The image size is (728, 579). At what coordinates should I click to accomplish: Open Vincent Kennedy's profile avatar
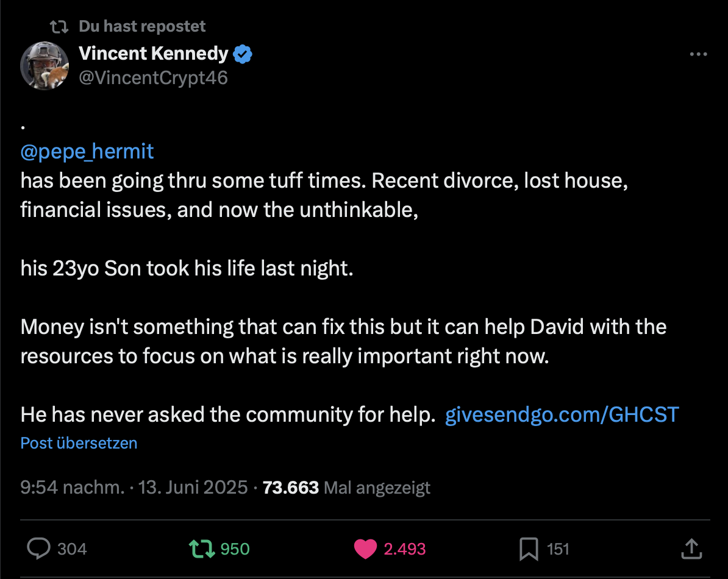pyautogui.click(x=44, y=66)
